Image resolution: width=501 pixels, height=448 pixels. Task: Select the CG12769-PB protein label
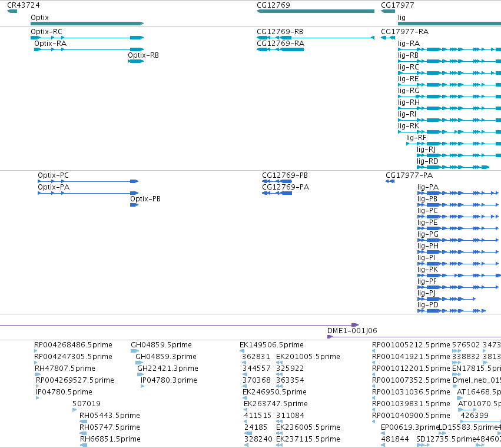tap(285, 175)
